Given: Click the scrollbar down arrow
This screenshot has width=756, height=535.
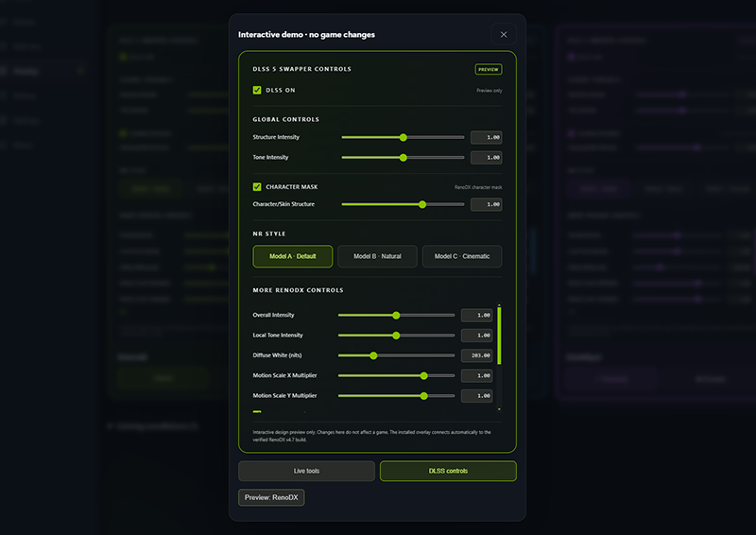Looking at the screenshot, I should [x=499, y=409].
